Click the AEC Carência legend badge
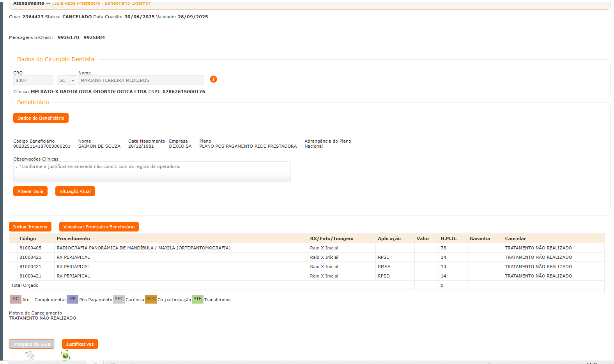The width and height of the screenshot is (614, 364). 119,299
